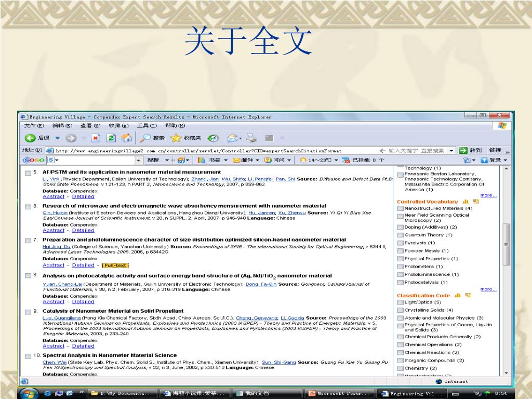
Task: Switch to Microsoft PowerPoint taskbar button
Action: tap(339, 393)
